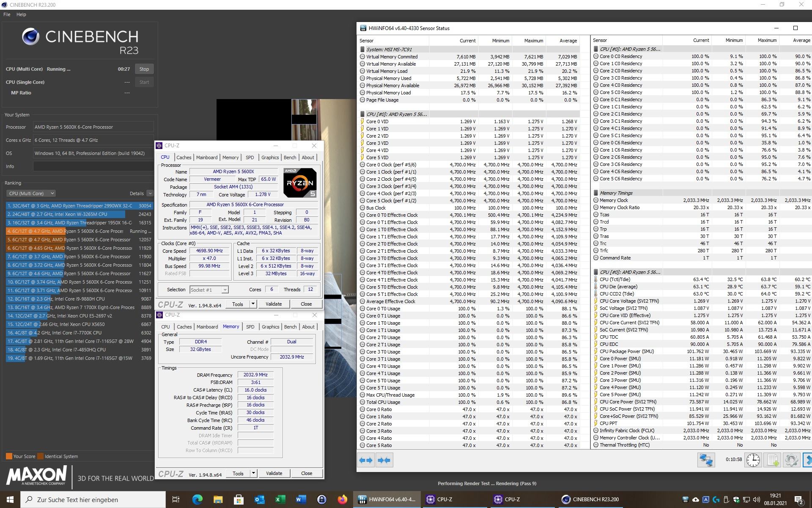Click 'Total CPU Usage' sensor row

[469, 402]
